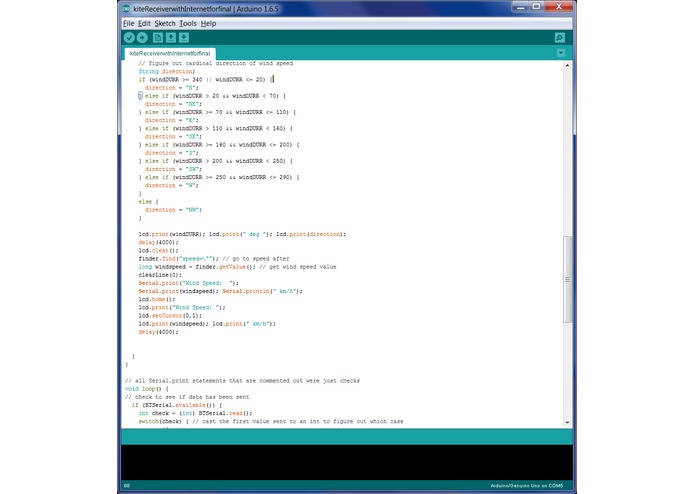Open the Sketch menu

[165, 23]
